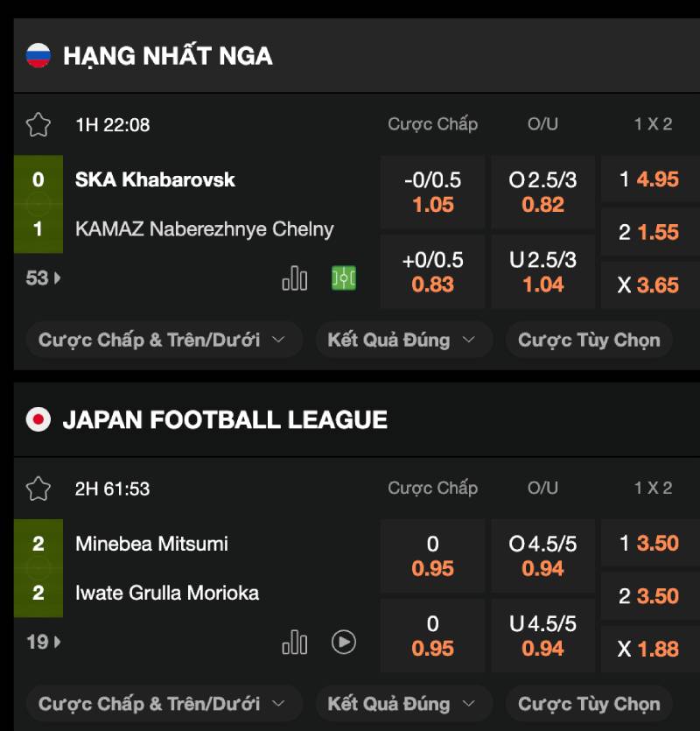Open Kết Quả Đúng dropdown under Japan match
700x731 pixels.
pos(402,704)
